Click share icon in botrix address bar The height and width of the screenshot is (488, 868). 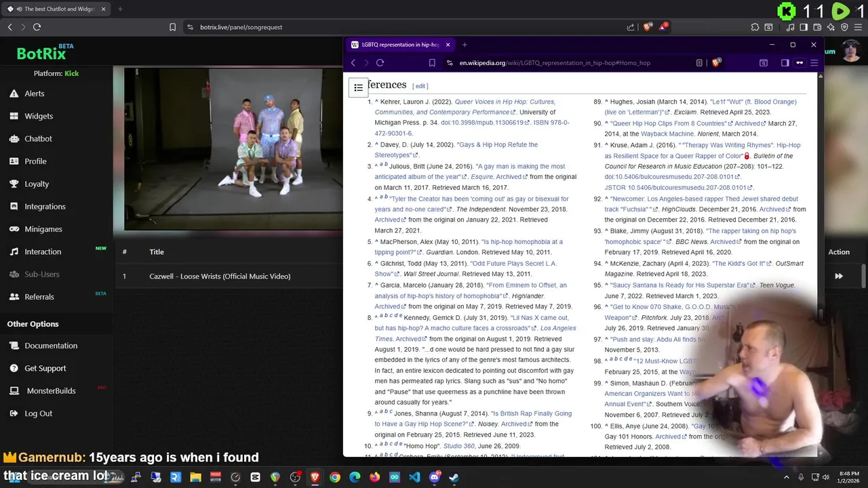631,27
